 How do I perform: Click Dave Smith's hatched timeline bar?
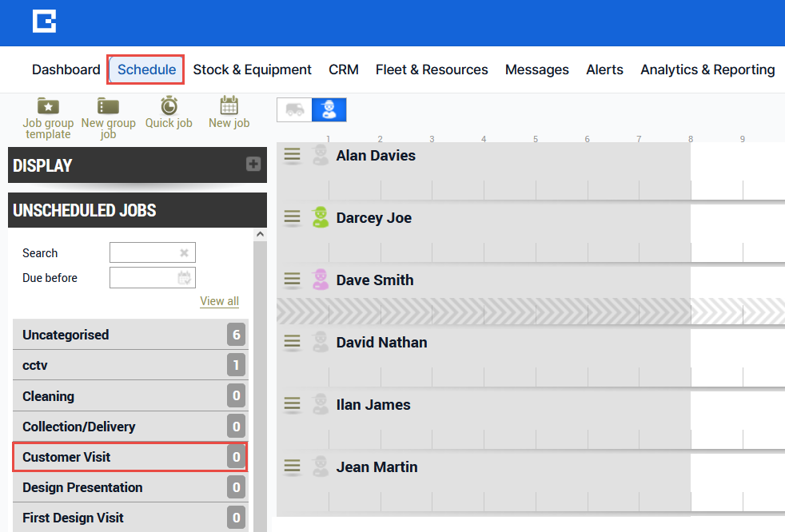pos(531,312)
